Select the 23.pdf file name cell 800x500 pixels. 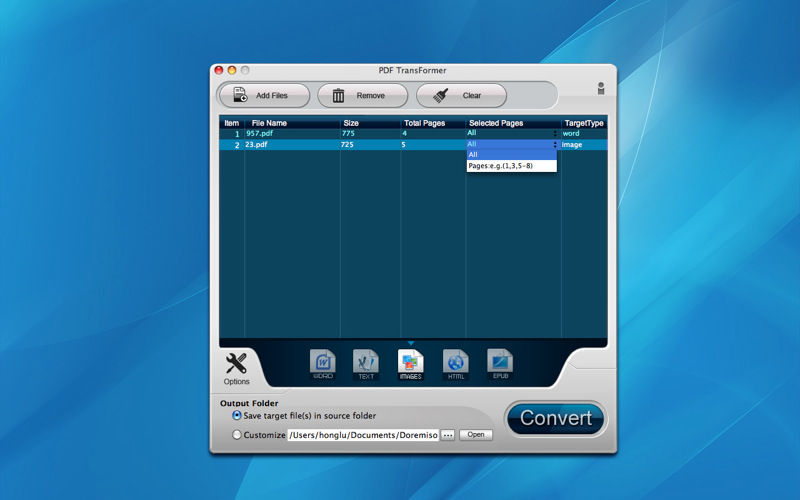point(292,144)
